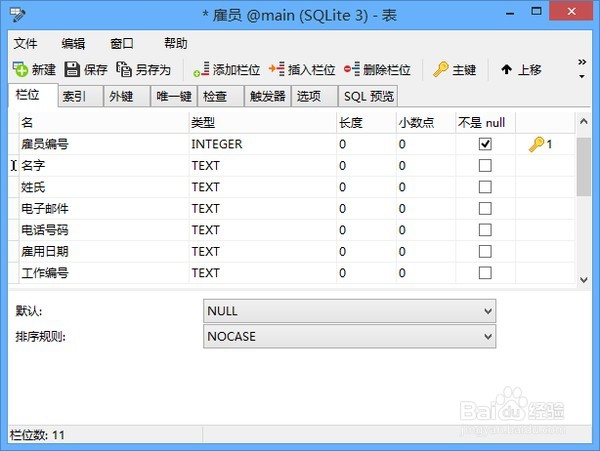Click scrollbar up arrow in field list
The width and height of the screenshot is (600, 451).
click(584, 122)
